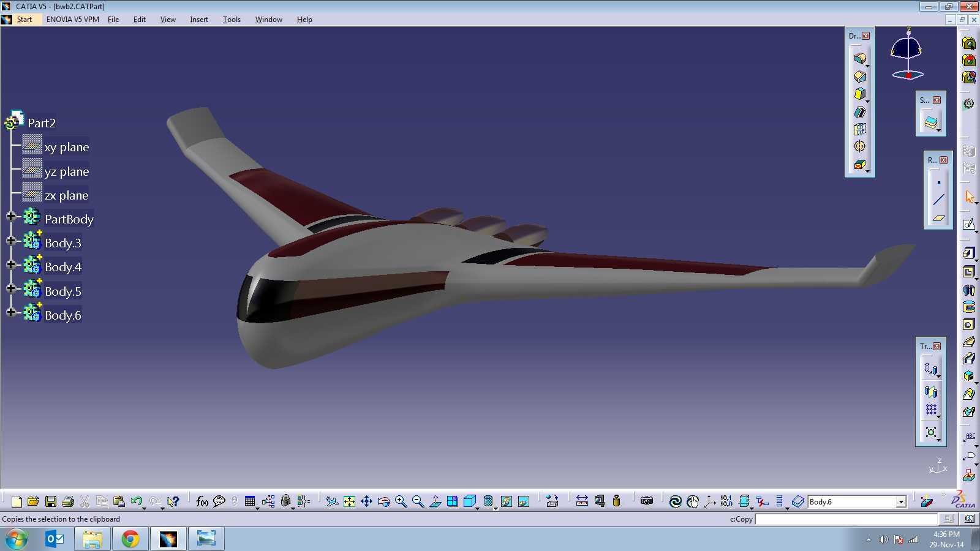The height and width of the screenshot is (551, 980).
Task: Zoom Out with magnifier minus icon
Action: point(418,501)
